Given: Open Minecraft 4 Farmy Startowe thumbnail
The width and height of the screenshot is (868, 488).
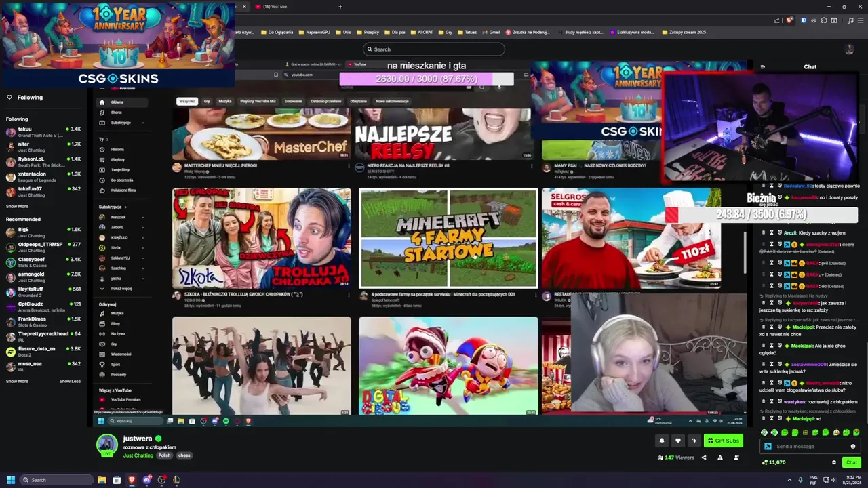Looking at the screenshot, I should click(448, 239).
